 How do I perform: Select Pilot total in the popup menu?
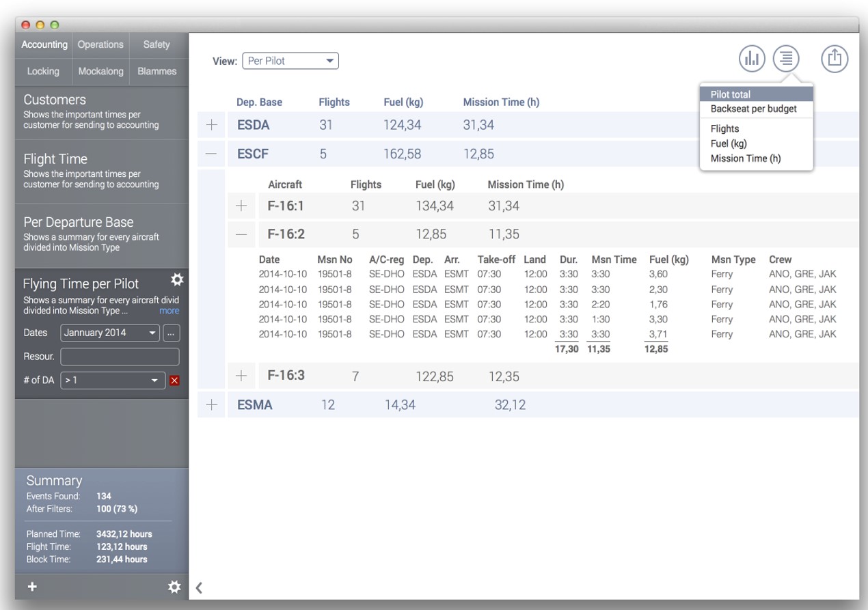(x=757, y=94)
